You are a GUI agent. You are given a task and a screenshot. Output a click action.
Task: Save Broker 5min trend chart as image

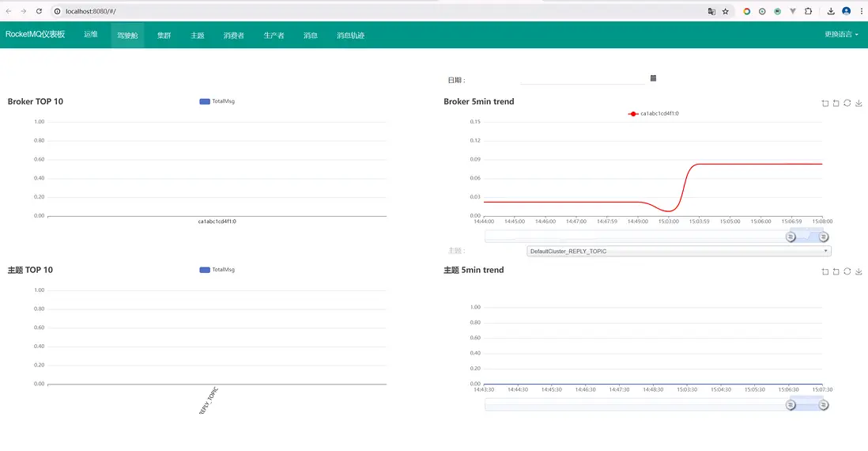pyautogui.click(x=859, y=103)
